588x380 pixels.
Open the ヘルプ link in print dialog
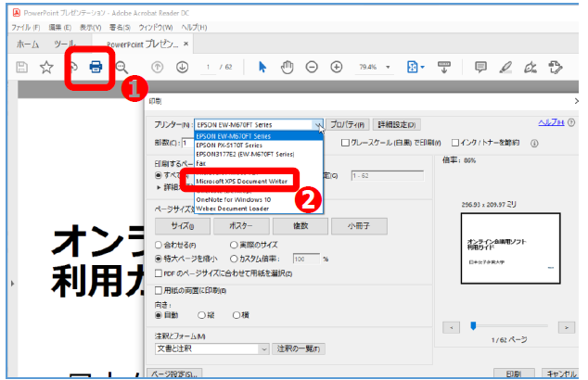(551, 122)
